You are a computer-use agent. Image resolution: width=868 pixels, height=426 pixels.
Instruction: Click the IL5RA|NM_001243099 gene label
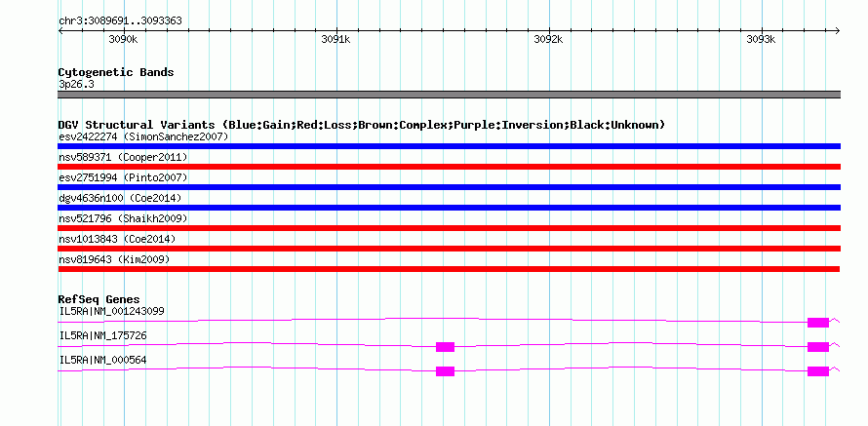(x=111, y=311)
